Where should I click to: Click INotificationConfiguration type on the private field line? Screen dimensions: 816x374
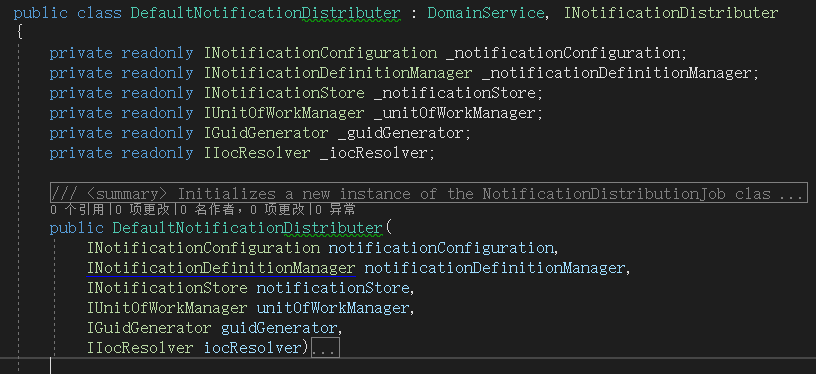pyautogui.click(x=320, y=53)
